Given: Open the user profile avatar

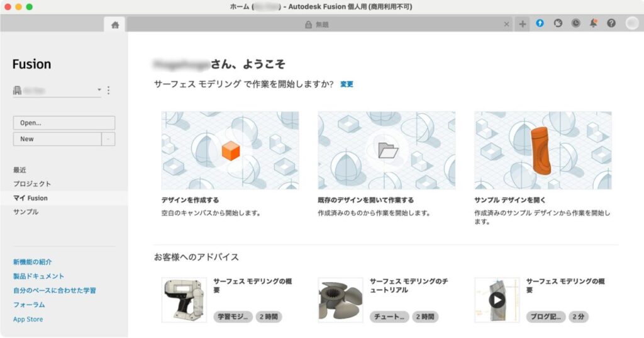Looking at the screenshot, I should [x=631, y=23].
